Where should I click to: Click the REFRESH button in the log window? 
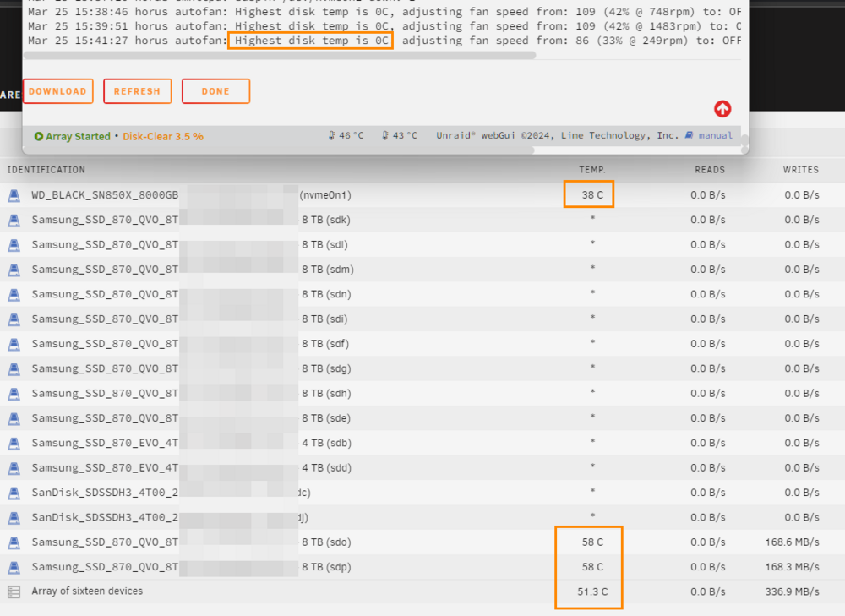pyautogui.click(x=138, y=91)
